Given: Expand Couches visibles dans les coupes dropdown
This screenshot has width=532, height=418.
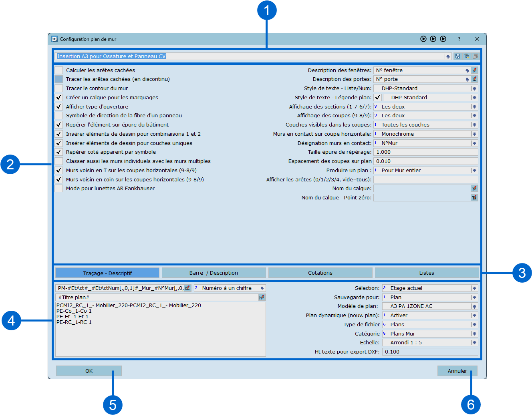Looking at the screenshot, I should 474,125.
